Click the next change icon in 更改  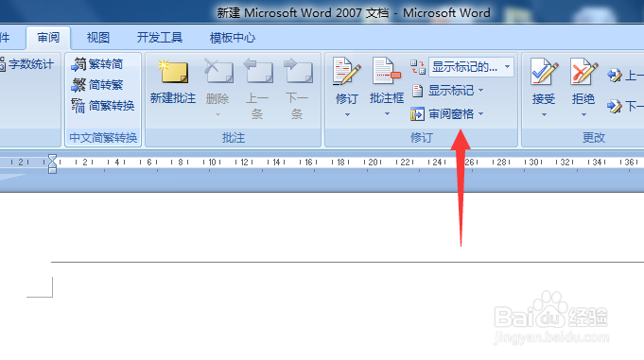(615, 107)
